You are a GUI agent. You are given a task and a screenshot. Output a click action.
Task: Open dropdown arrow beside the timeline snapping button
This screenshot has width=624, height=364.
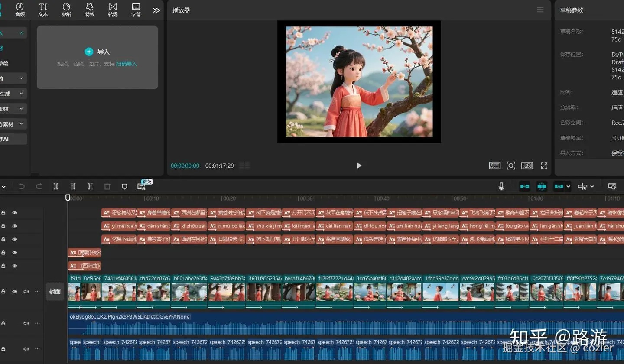pyautogui.click(x=568, y=187)
